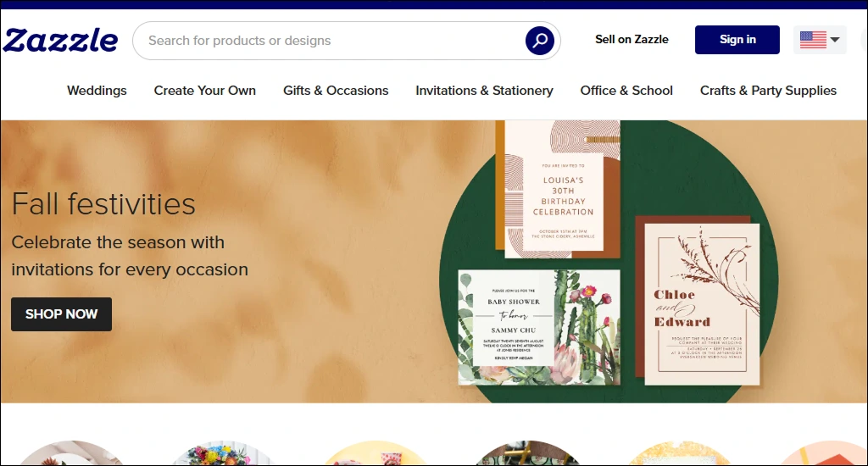Select Louisa's 30th Birthday invitation card

(x=562, y=189)
